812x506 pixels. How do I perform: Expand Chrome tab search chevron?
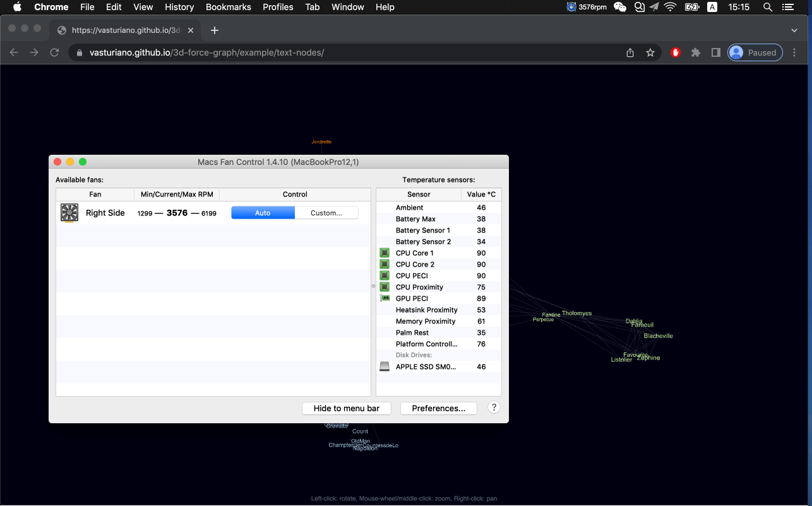click(794, 30)
